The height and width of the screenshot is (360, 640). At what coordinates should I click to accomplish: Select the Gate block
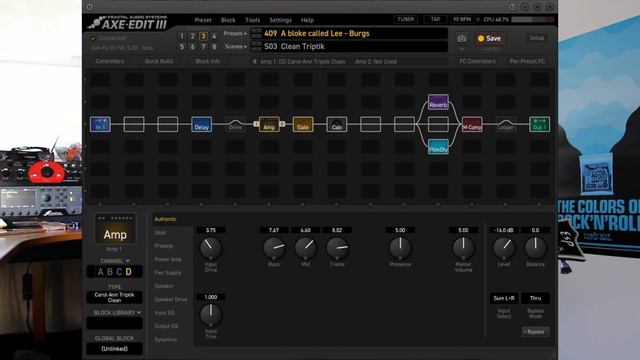click(303, 124)
